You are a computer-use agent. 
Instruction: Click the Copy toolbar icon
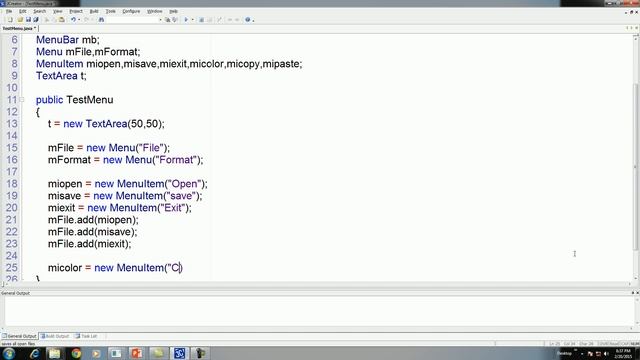(x=54, y=20)
